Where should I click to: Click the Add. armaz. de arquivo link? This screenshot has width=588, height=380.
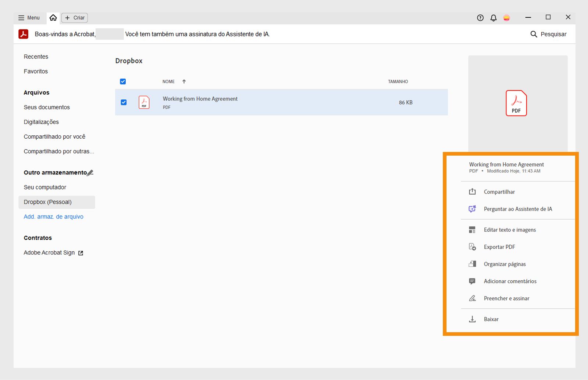tap(54, 217)
